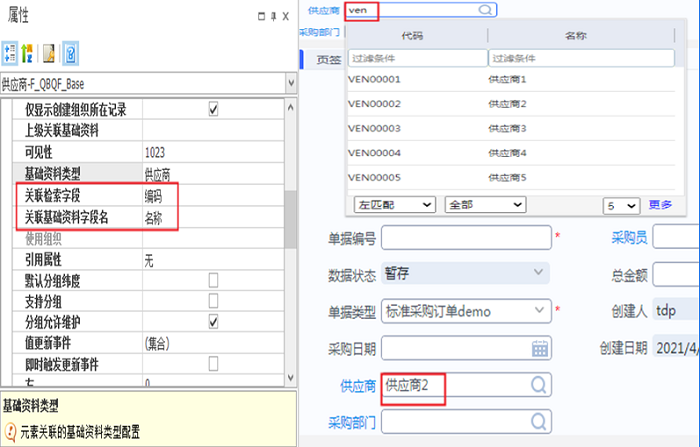
Task: Click the 创建人 field showing tdp
Action: coord(676,310)
